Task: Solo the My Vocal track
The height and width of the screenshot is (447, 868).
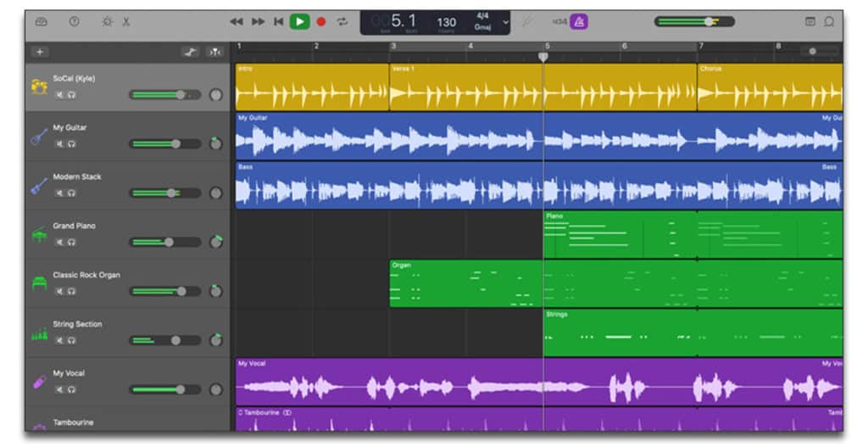Action: click(x=71, y=390)
